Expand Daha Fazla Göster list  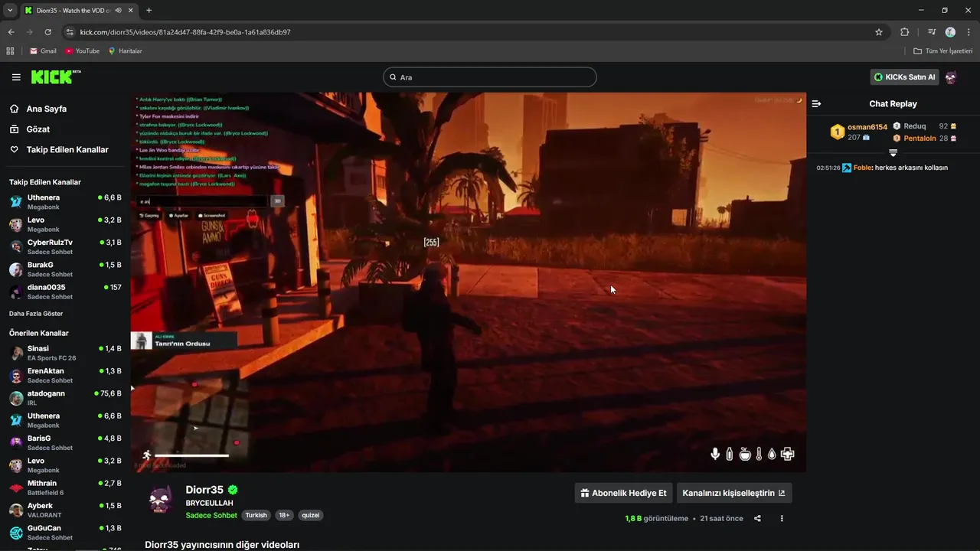(36, 314)
